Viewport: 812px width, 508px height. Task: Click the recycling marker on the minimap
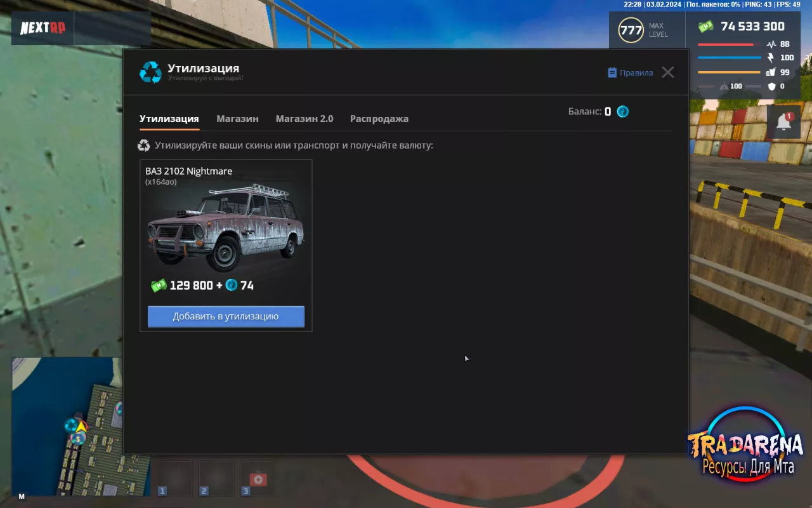coord(71,425)
